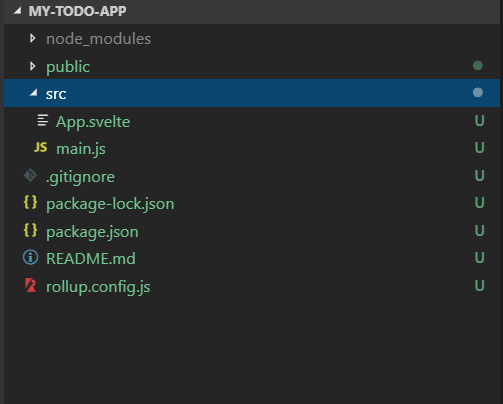Select the package.json file name
The image size is (503, 404).
pyautogui.click(x=92, y=232)
